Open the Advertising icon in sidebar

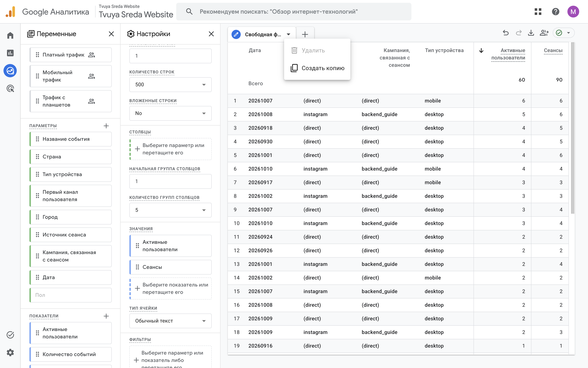pyautogui.click(x=10, y=89)
